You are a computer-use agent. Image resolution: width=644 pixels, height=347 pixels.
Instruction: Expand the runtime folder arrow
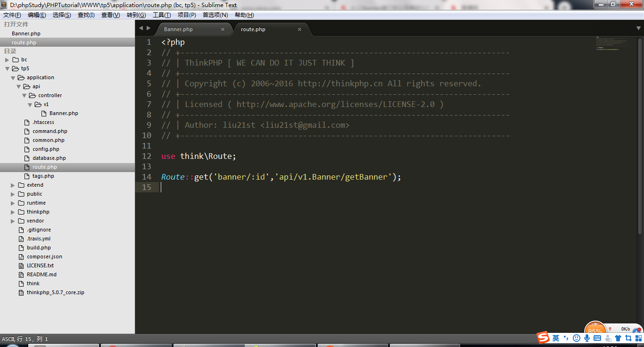[x=13, y=203]
